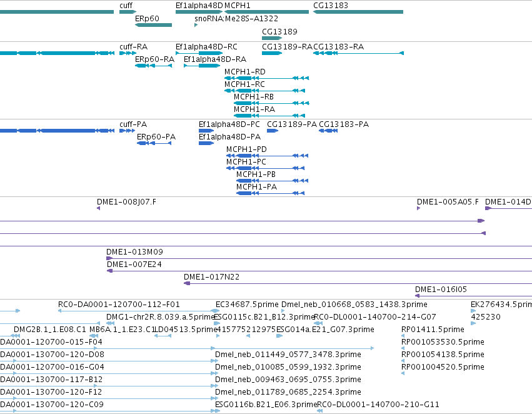Open EST ESG0115c.B21_B12.3prime
532x414 pixels.
[x=264, y=317]
